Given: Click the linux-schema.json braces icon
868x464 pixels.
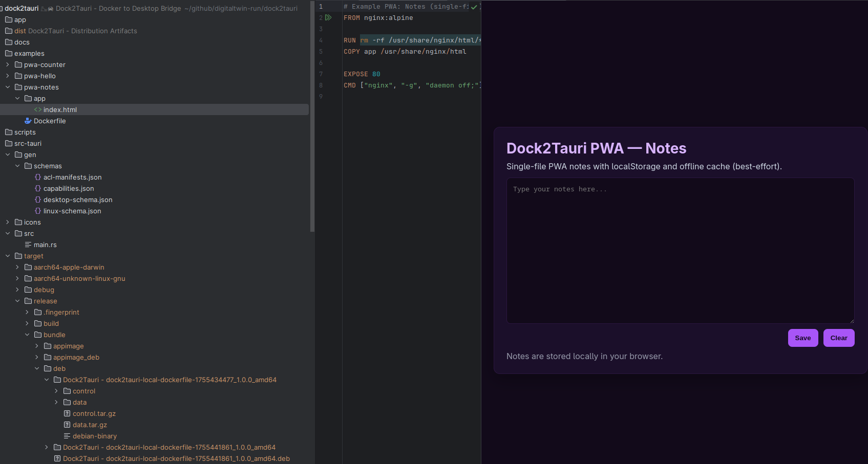Looking at the screenshot, I should (38, 211).
